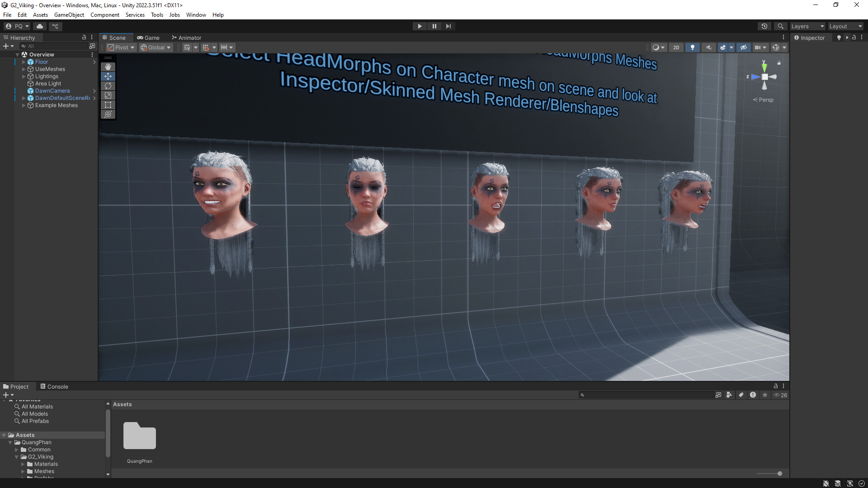Open Unity Cloud button
The height and width of the screenshot is (488, 868).
40,26
